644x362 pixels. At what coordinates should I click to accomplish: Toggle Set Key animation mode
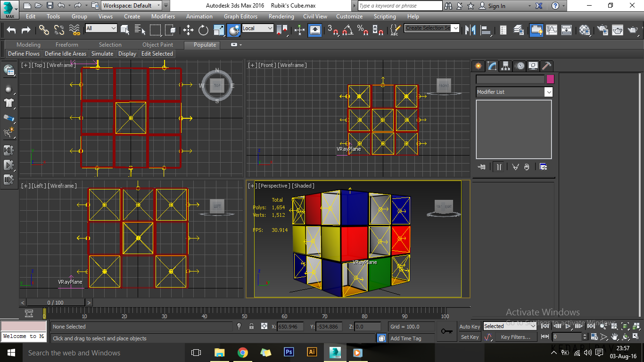[470, 337]
